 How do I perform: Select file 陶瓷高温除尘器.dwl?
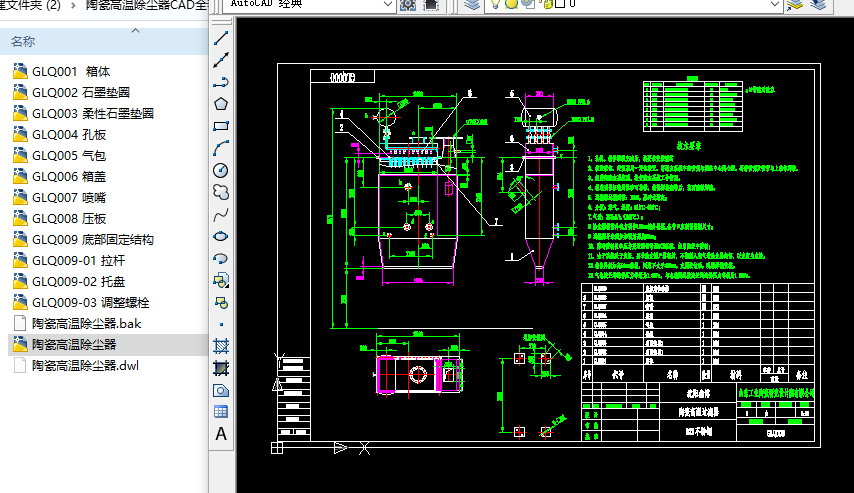point(85,366)
